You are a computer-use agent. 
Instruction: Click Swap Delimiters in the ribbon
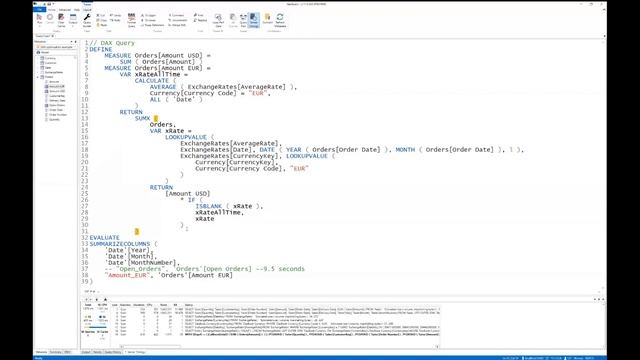point(153,25)
